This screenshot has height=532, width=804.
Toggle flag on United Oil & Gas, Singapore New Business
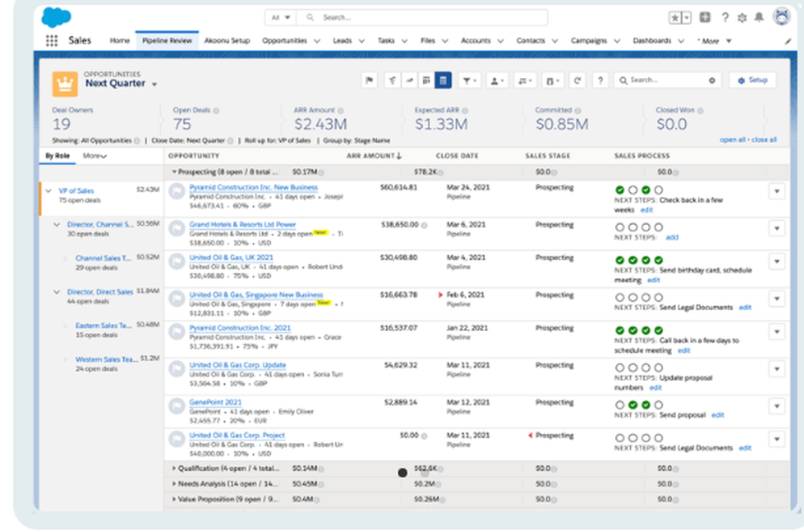[177, 299]
